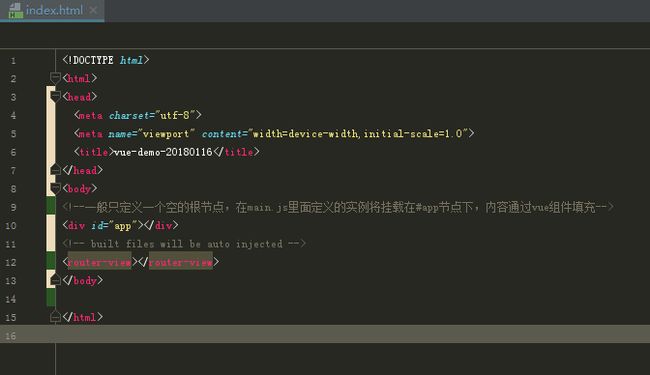Collapse the <body> opening tag fold marker

(x=55, y=188)
